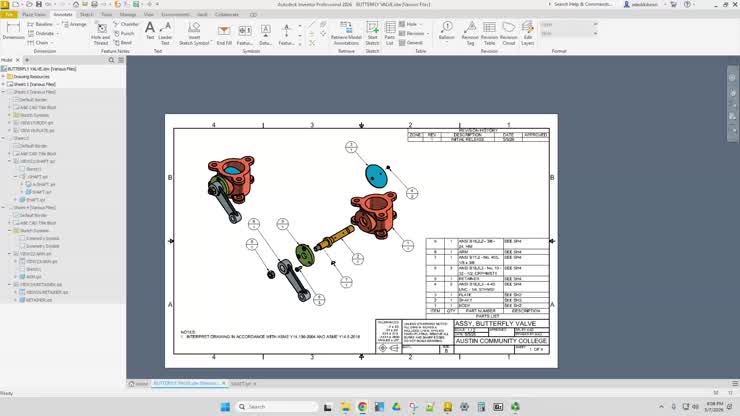Screen dimensions: 740x416
Task: Click the yellow shaft part in exploded view
Action: (334, 237)
